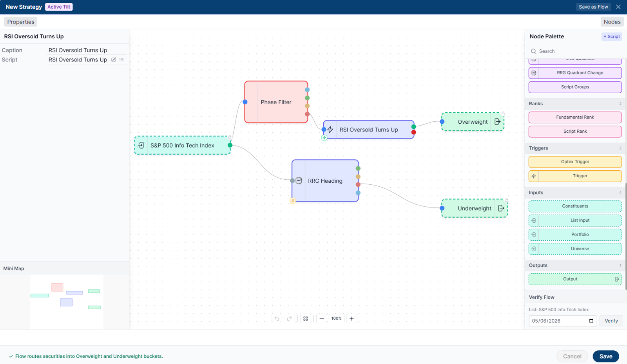Click the Save as Flow button
This screenshot has height=364, width=627.
point(593,7)
